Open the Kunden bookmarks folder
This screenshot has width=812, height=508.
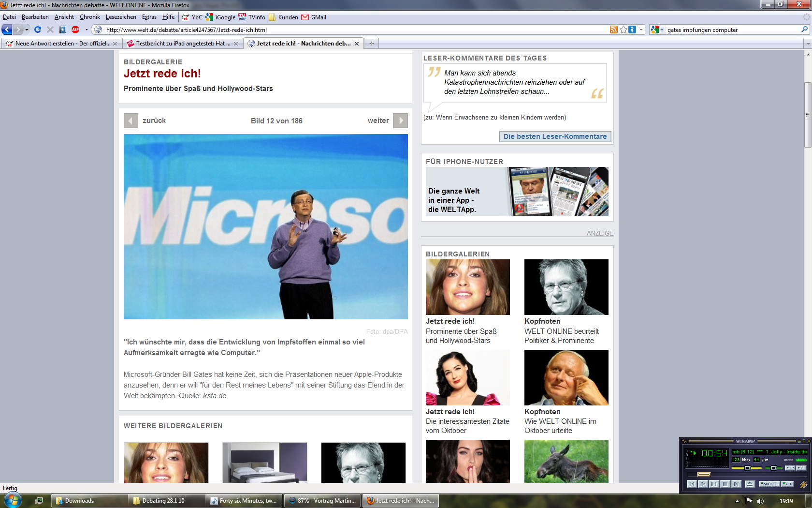pos(283,17)
